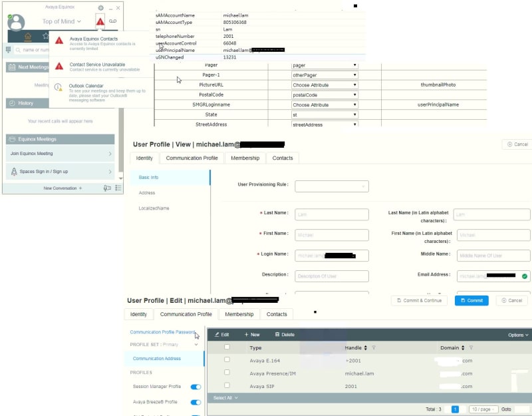The width and height of the screenshot is (532, 416).
Task: Open PictureURL Choose Attribute dropdown
Action: coord(325,85)
